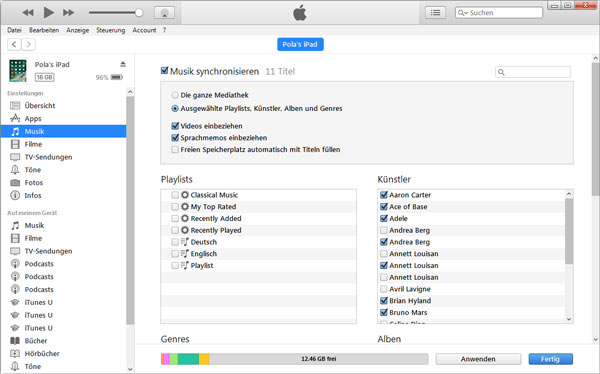Open Infos in the sidebar
600x374 pixels.
click(33, 196)
